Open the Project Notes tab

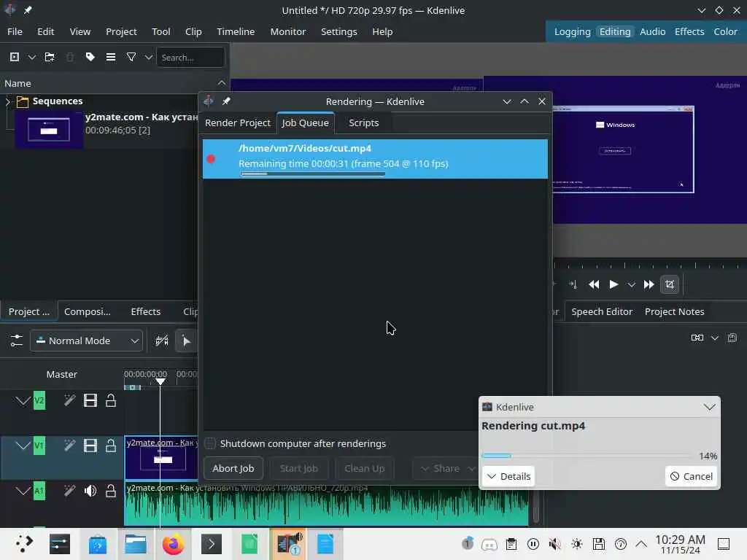point(674,311)
